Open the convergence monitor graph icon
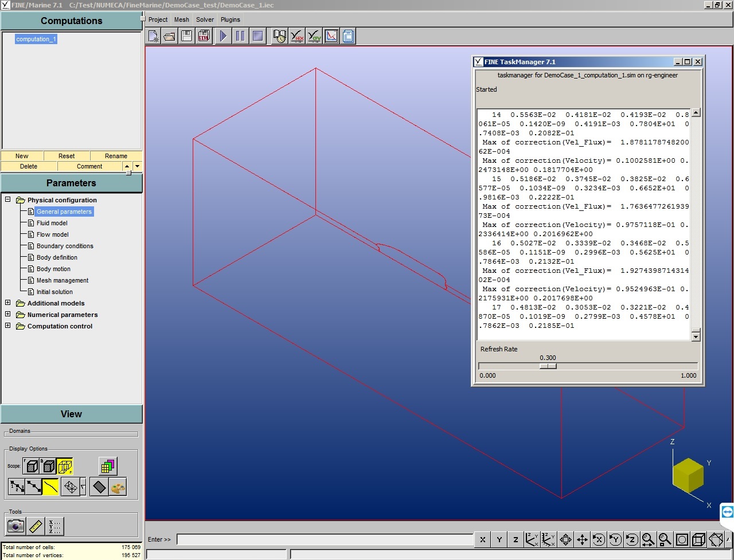The width and height of the screenshot is (734, 560). [x=331, y=37]
